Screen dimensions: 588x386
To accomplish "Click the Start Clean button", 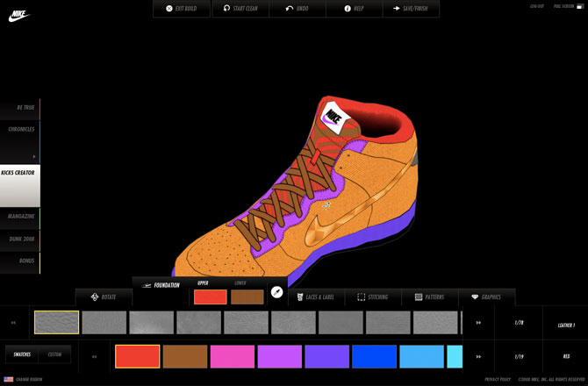I will pyautogui.click(x=240, y=9).
